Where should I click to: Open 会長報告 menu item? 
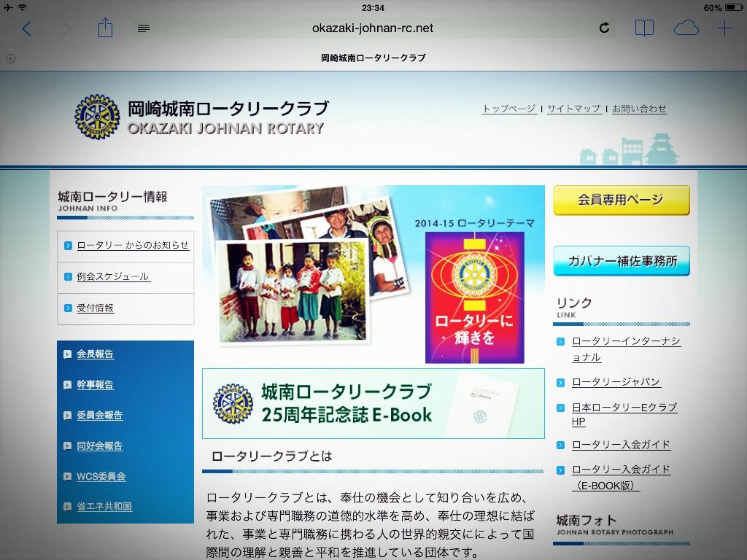point(96,354)
